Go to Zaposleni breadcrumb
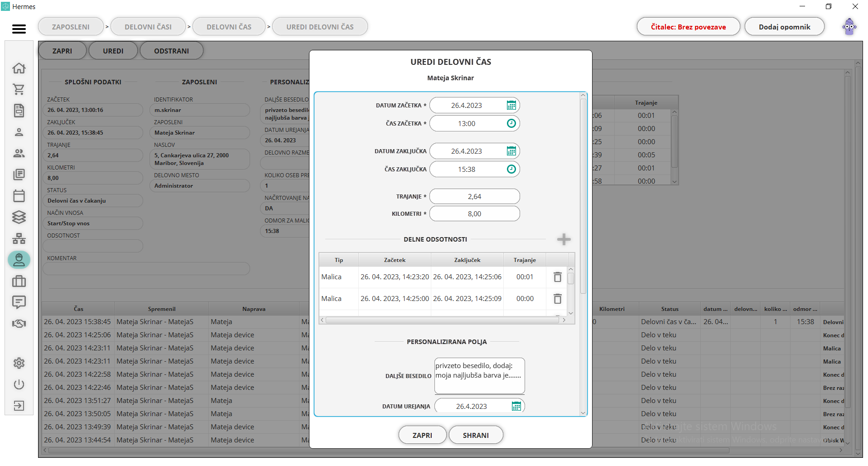Screen dimensions: 868x466 tap(71, 27)
